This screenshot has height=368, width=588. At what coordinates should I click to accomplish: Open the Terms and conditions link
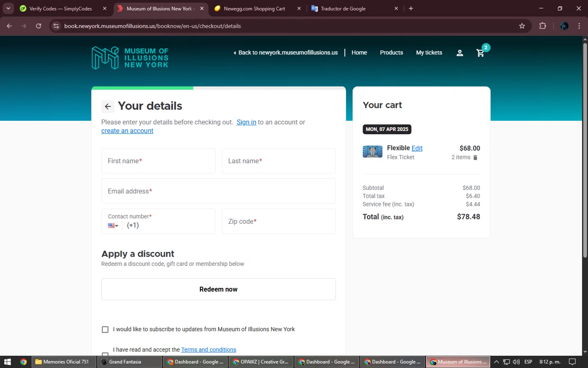(x=209, y=350)
